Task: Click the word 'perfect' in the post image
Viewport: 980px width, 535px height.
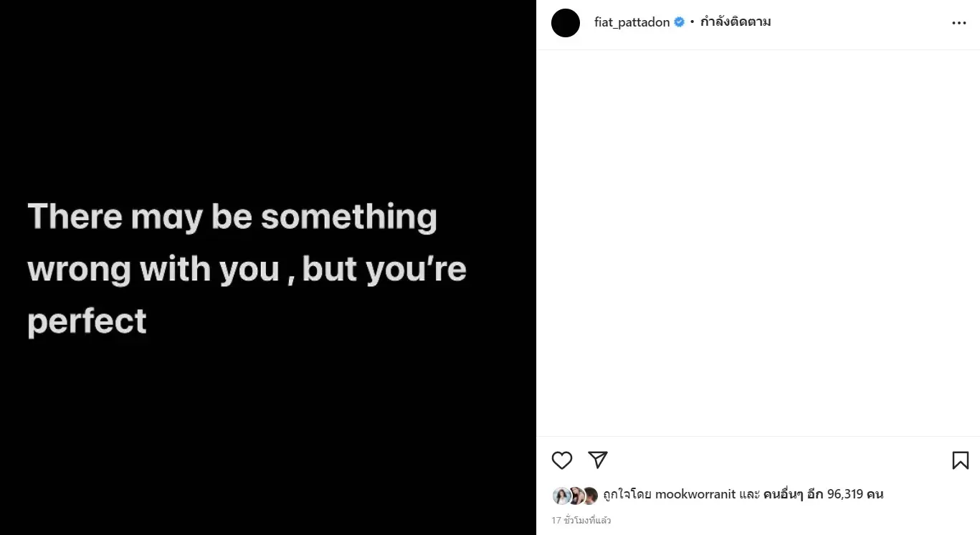Action: coord(87,321)
